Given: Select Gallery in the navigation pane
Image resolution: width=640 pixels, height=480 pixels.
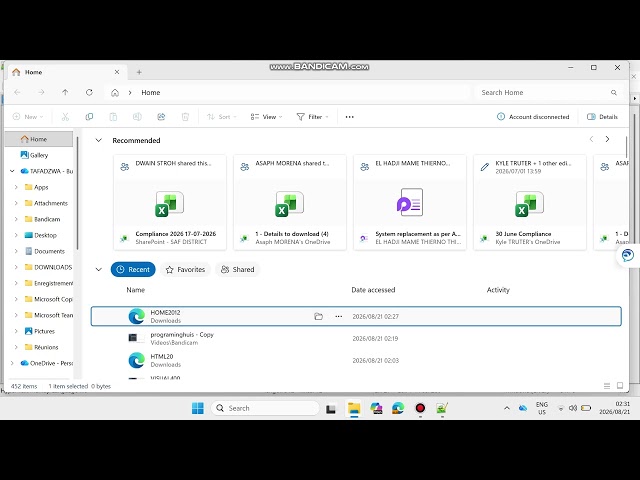Looking at the screenshot, I should [39, 155].
